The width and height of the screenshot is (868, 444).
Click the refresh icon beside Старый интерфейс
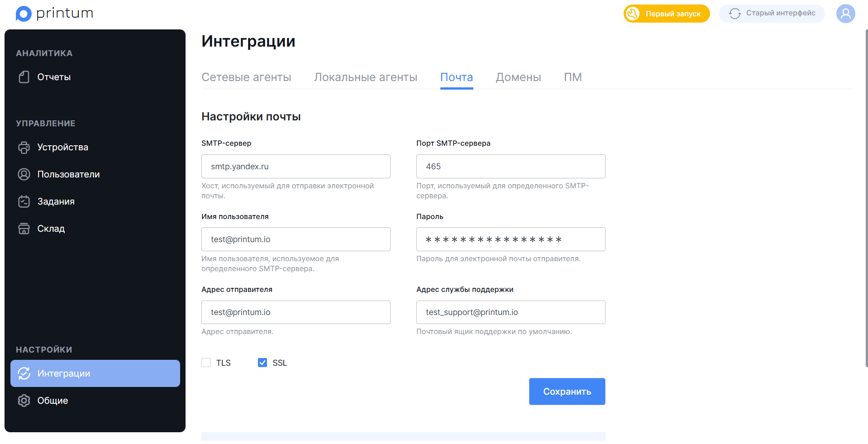(x=735, y=14)
